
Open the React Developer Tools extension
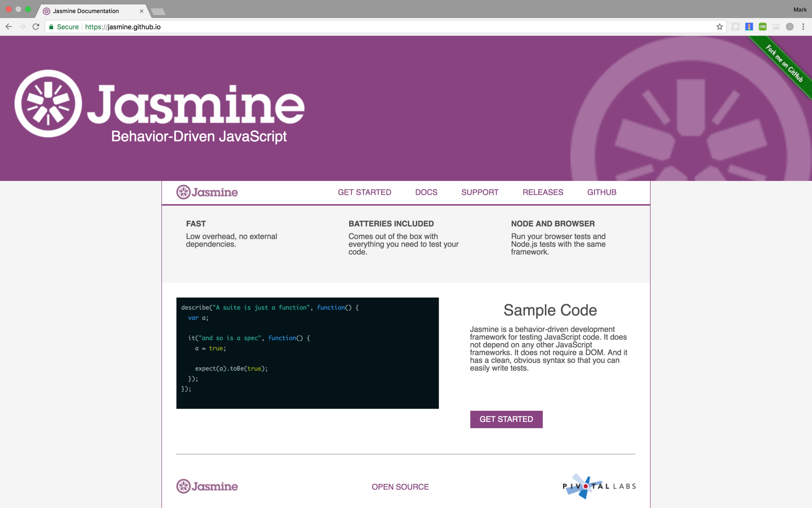[735, 27]
